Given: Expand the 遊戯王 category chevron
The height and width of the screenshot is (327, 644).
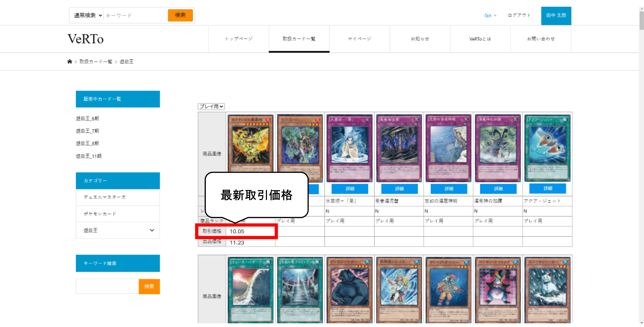Looking at the screenshot, I should tap(152, 230).
